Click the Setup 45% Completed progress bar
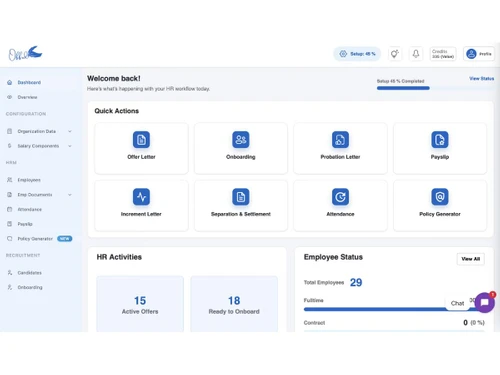 (435, 88)
